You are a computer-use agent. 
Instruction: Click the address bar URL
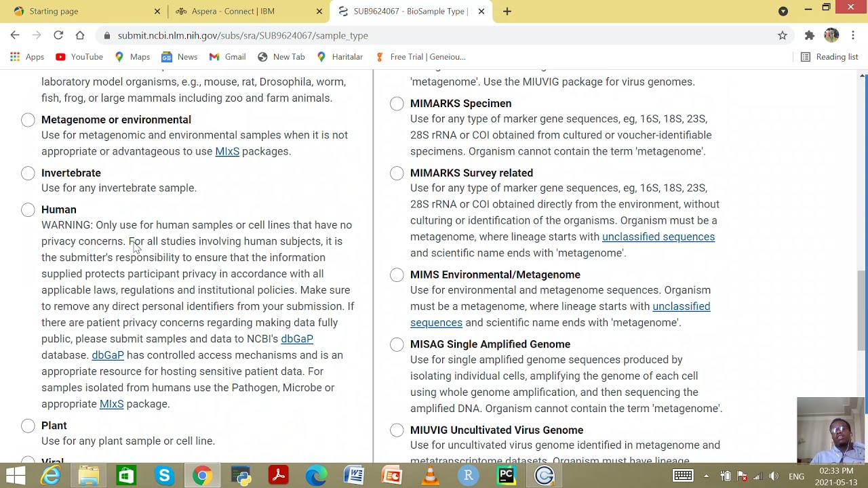pyautogui.click(x=243, y=35)
